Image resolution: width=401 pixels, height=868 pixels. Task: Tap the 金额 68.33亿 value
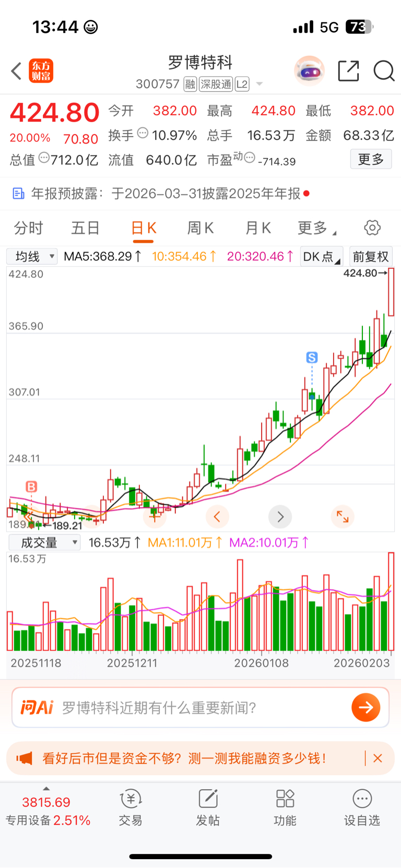point(369,136)
